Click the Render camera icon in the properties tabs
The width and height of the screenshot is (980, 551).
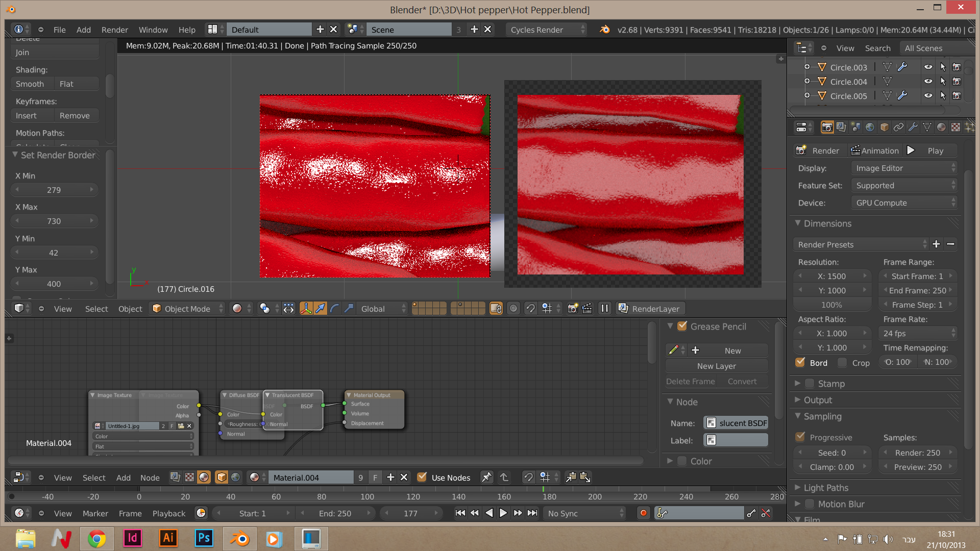tap(827, 127)
